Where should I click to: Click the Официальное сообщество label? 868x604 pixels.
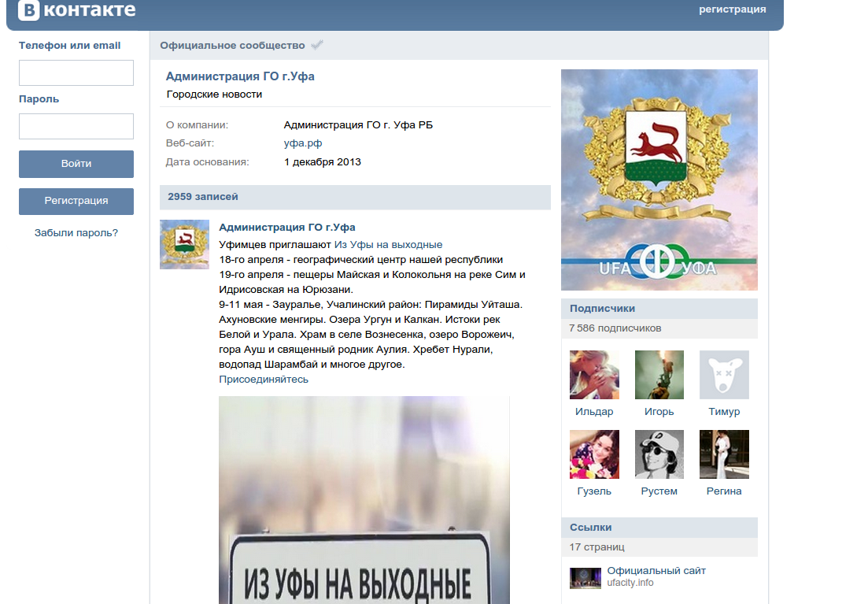pos(232,46)
